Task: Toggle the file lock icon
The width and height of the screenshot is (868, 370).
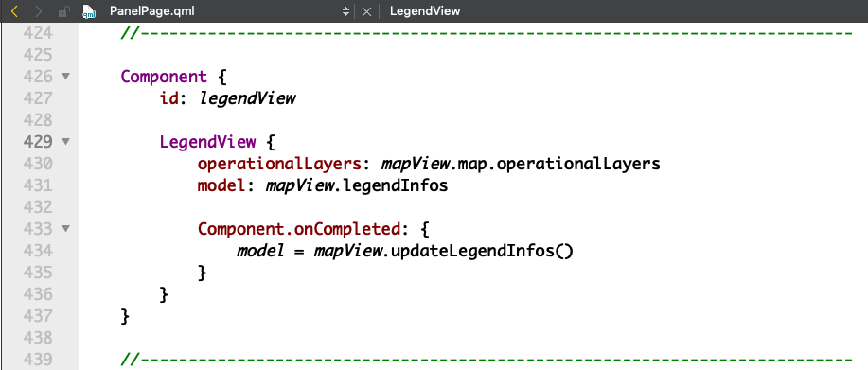Action: 63,11
